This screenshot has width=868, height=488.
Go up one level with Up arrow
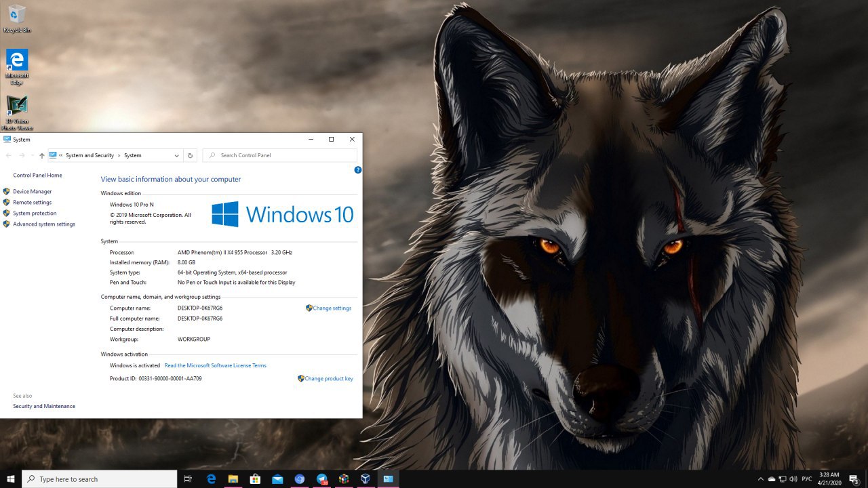tap(41, 155)
